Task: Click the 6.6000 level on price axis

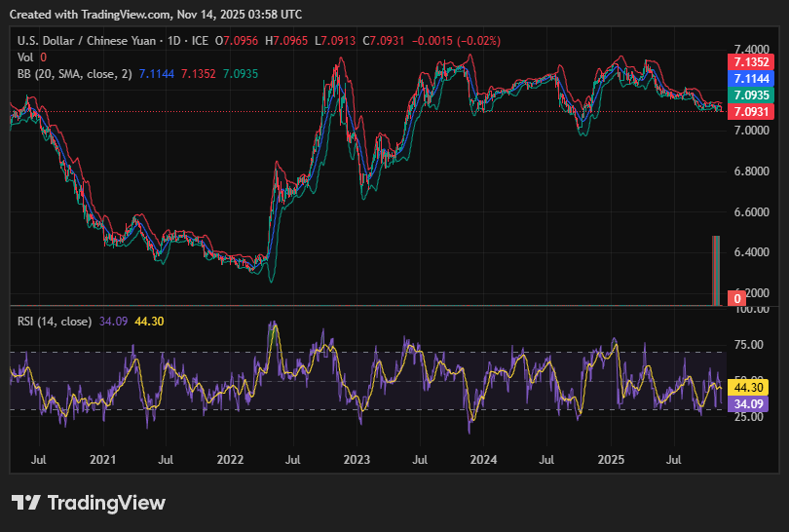Action: coord(751,211)
